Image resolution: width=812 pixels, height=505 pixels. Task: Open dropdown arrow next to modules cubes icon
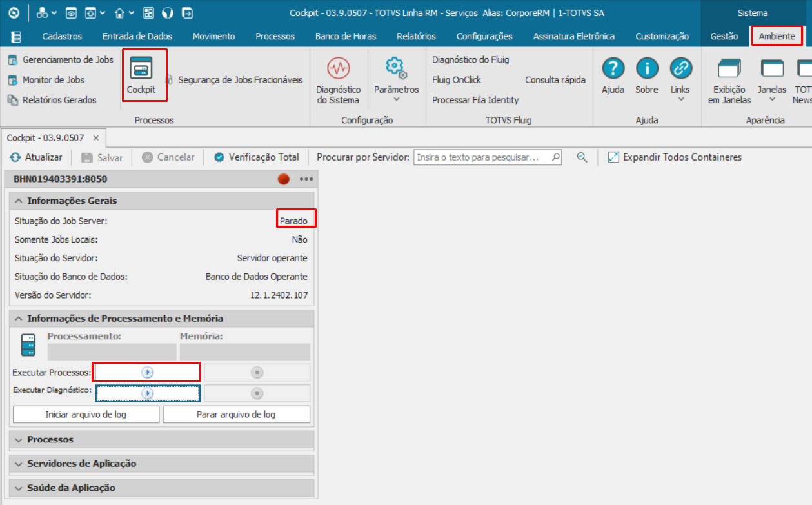click(54, 13)
